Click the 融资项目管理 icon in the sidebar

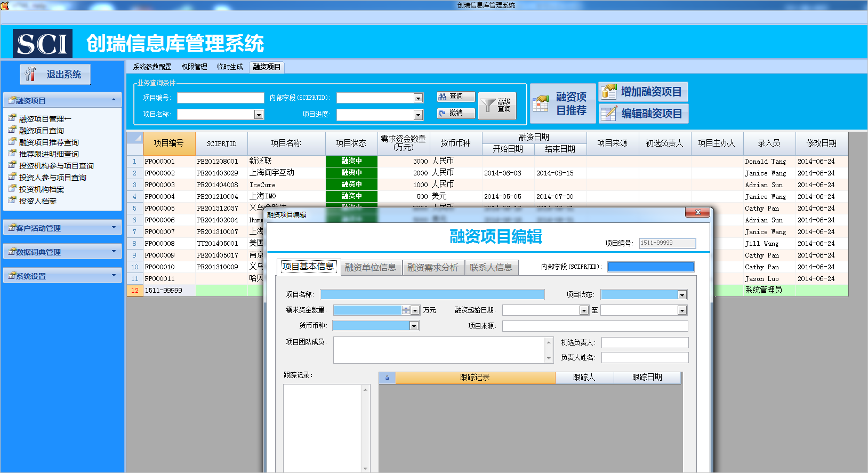(x=12, y=118)
